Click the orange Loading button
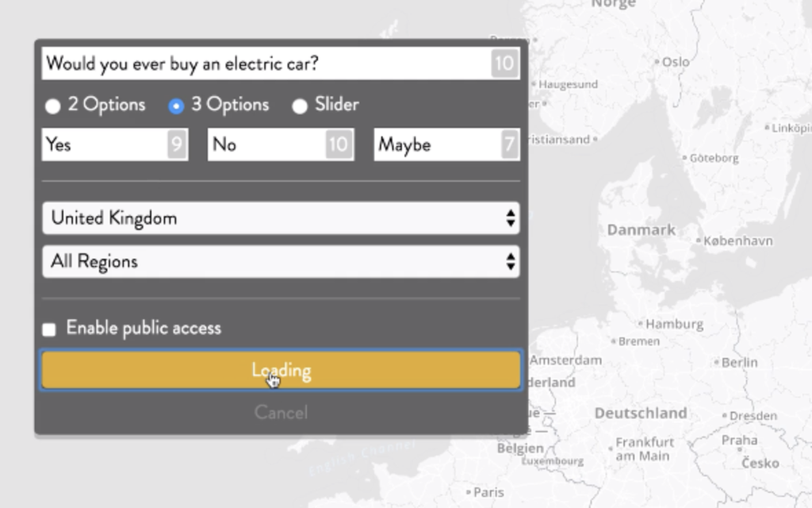This screenshot has height=508, width=812. coord(281,371)
